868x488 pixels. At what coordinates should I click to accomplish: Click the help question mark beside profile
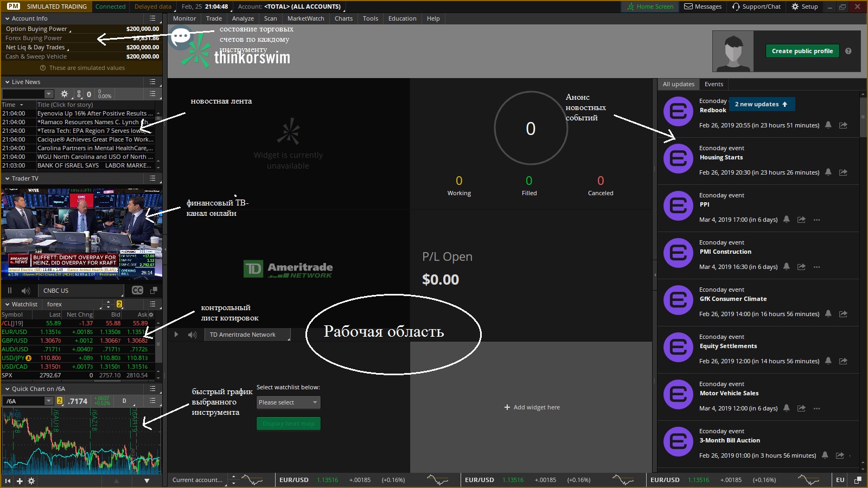pyautogui.click(x=848, y=51)
